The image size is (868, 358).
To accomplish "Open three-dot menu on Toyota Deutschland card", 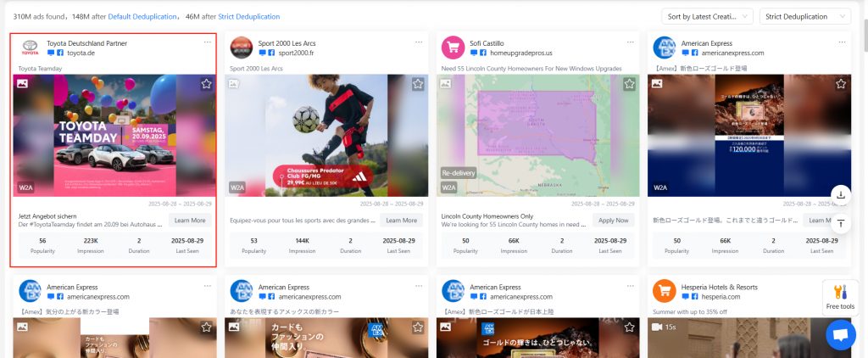I will [208, 42].
